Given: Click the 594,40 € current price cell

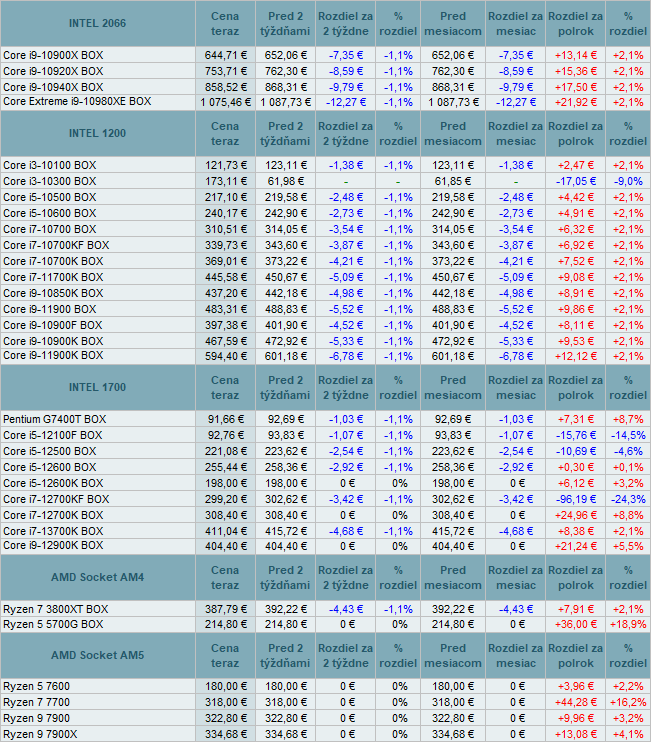Looking at the screenshot, I should click(x=226, y=356).
